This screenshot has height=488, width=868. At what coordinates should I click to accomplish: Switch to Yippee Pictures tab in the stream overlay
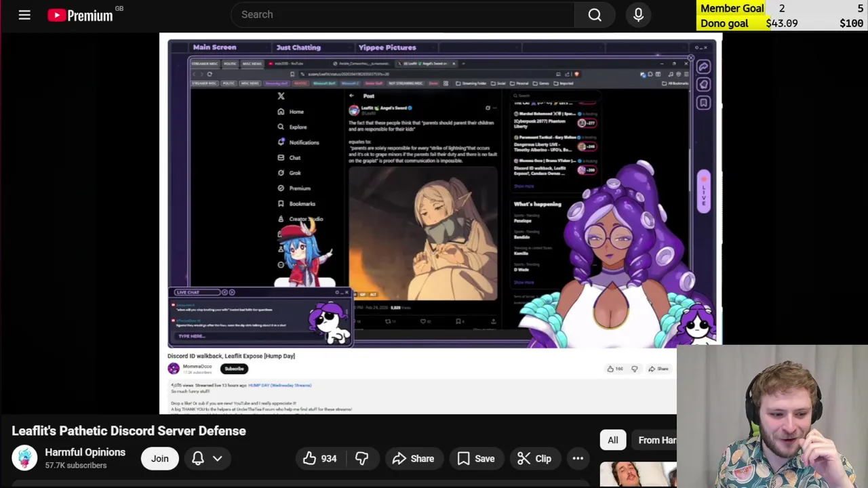tap(387, 47)
